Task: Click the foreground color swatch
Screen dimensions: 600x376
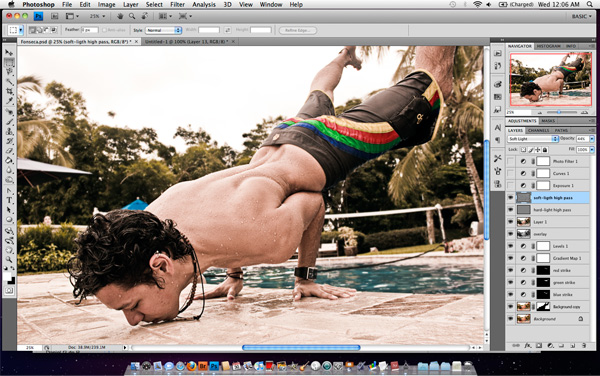Action: click(7, 277)
